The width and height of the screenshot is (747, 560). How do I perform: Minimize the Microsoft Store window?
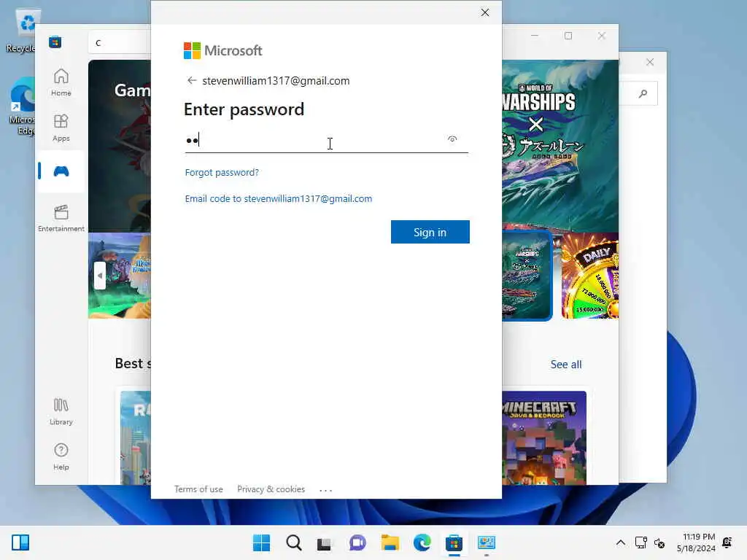(535, 36)
